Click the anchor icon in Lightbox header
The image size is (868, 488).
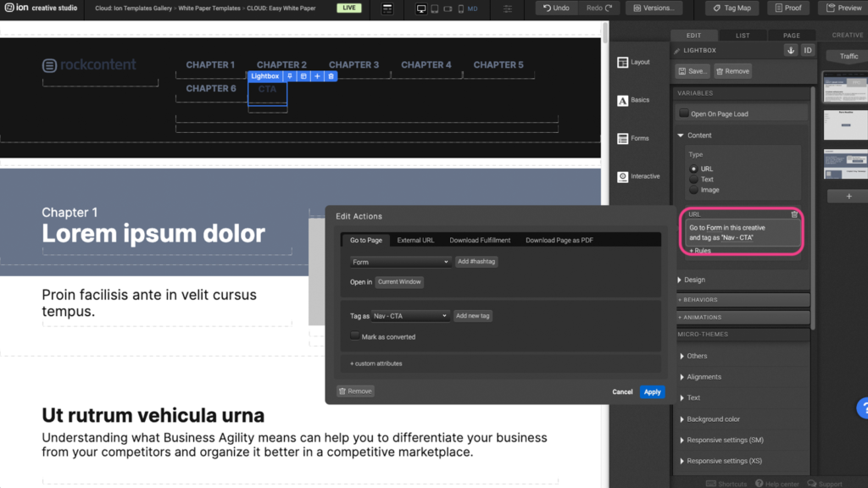pos(791,51)
